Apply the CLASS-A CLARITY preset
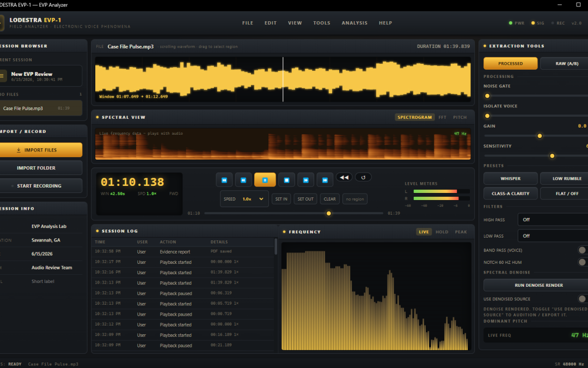This screenshot has width=588, height=368. click(x=510, y=194)
